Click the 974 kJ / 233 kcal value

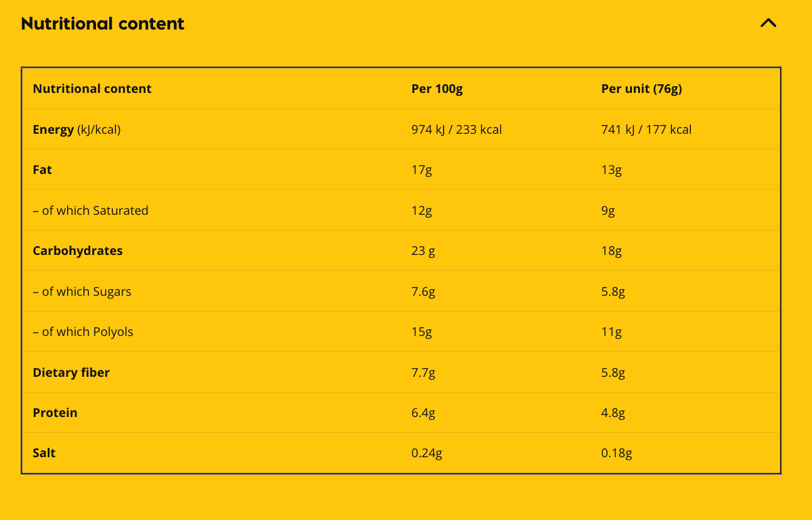point(455,129)
